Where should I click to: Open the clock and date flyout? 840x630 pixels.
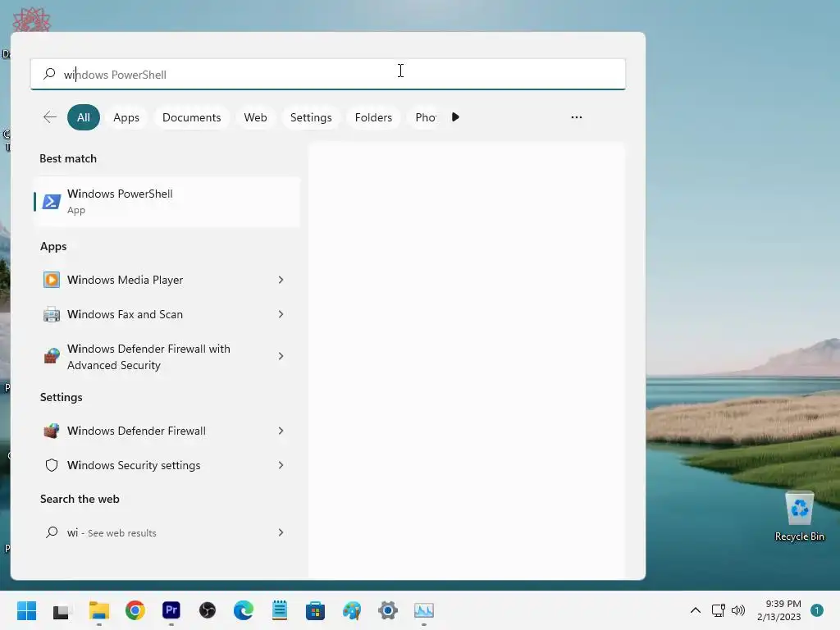779,610
